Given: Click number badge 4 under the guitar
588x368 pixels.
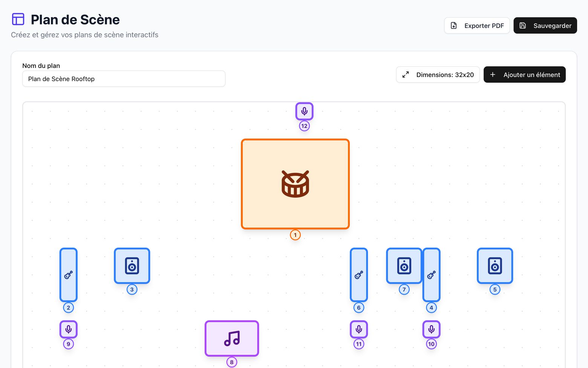Looking at the screenshot, I should tap(431, 308).
